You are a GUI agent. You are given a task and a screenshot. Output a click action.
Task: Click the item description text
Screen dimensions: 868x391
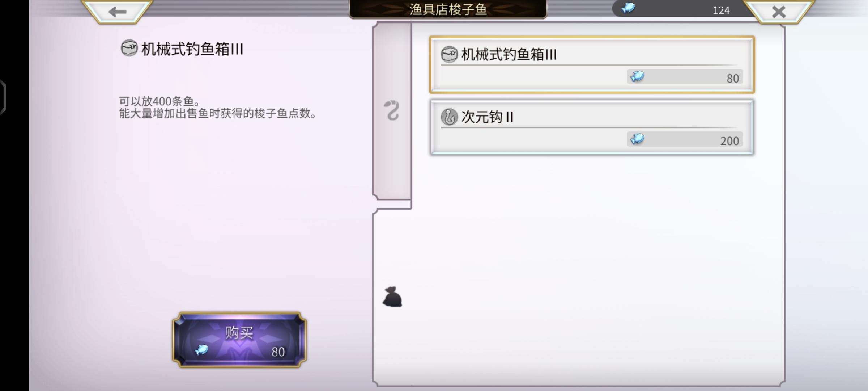coord(218,107)
